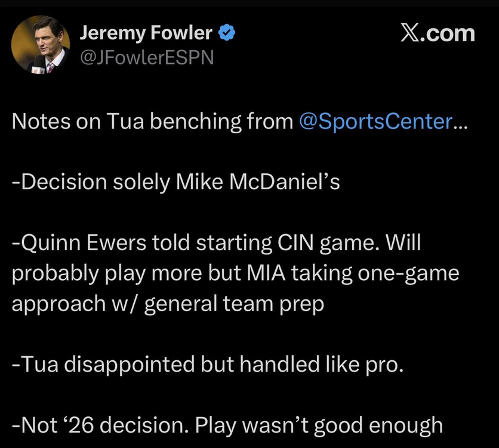Click the name "Mike McDaniel's"
The width and height of the screenshot is (499, 448).
pos(257,183)
